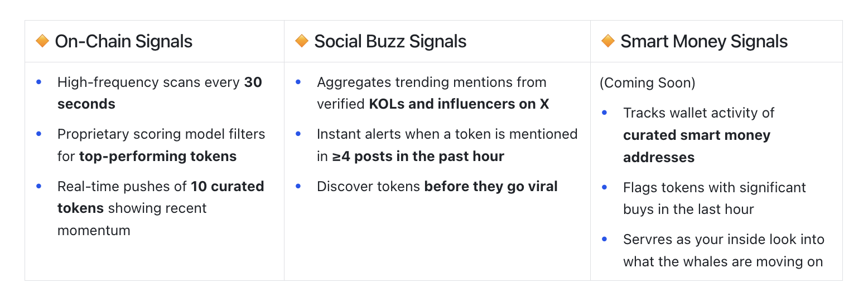Click the orange diamond beside On-Chain Signals
Viewport: 868px width, 302px height.
(42, 41)
